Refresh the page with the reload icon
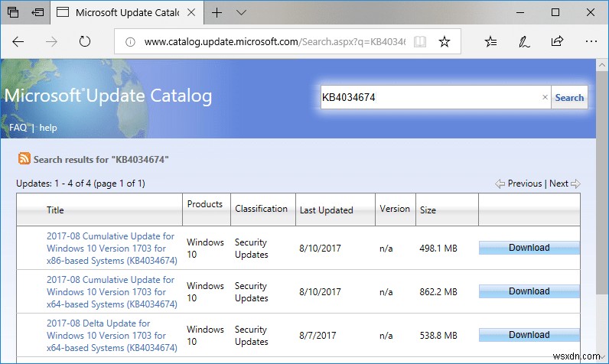Image resolution: width=609 pixels, height=364 pixels. (x=86, y=41)
